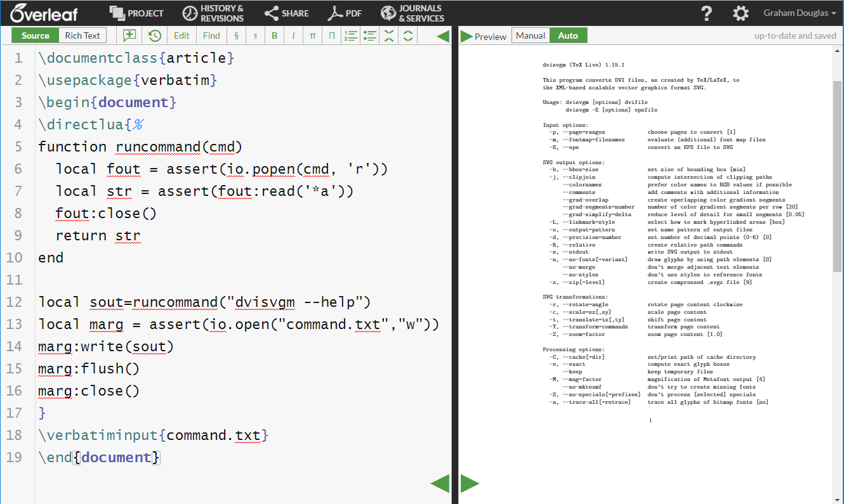
Task: Open the PROJECT menu
Action: click(136, 13)
